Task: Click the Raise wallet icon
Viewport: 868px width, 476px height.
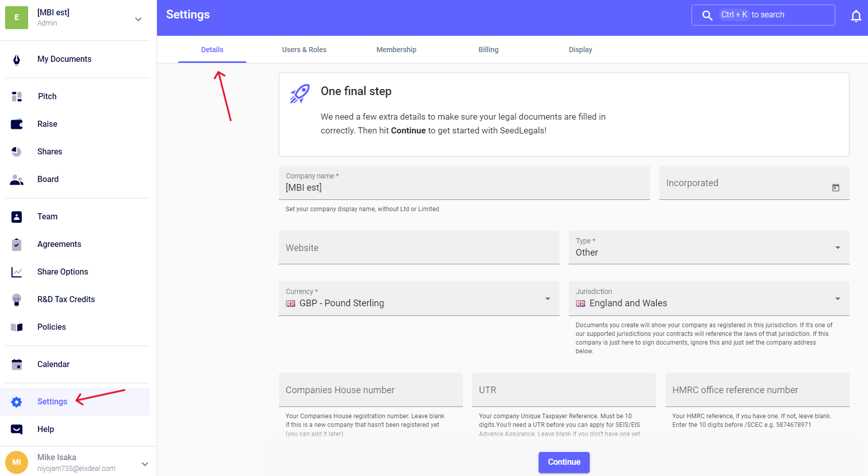Action: [x=16, y=124]
